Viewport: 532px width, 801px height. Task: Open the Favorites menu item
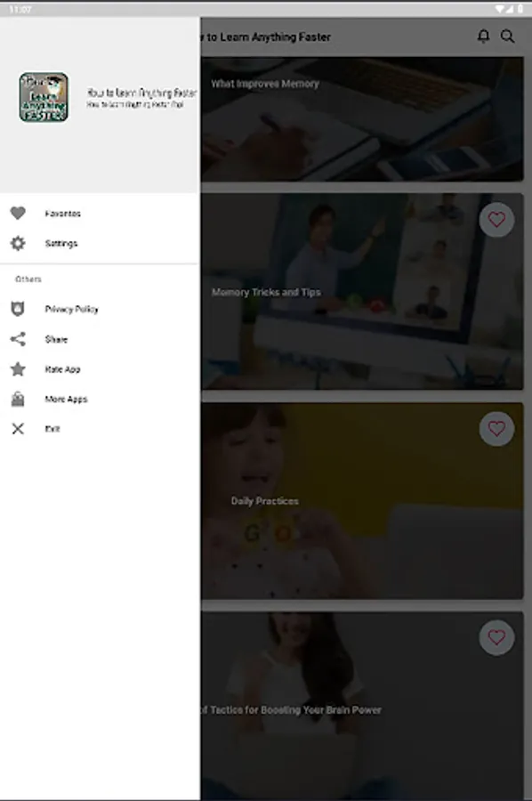pyautogui.click(x=100, y=214)
